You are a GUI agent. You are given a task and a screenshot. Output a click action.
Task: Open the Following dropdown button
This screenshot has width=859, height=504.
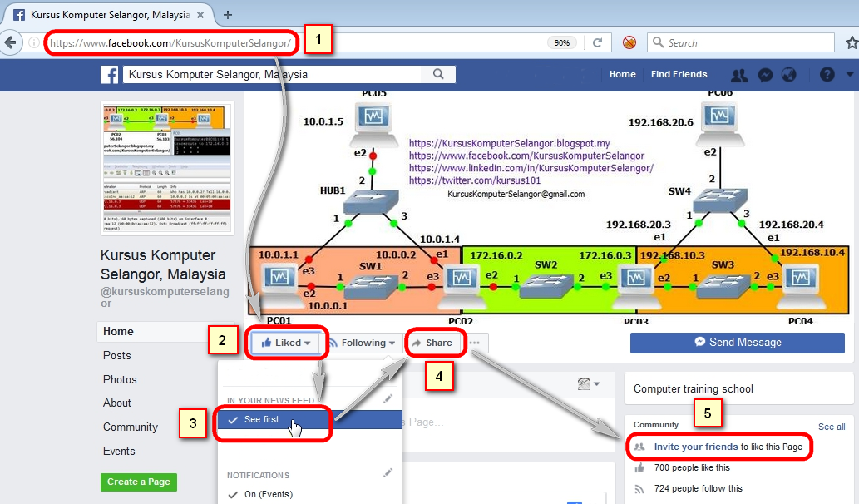[363, 343]
